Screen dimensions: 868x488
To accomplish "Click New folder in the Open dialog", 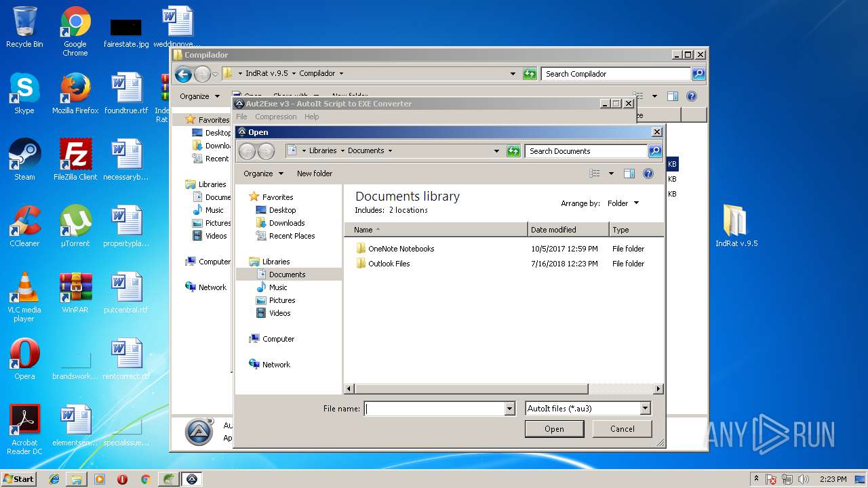I will pos(315,174).
